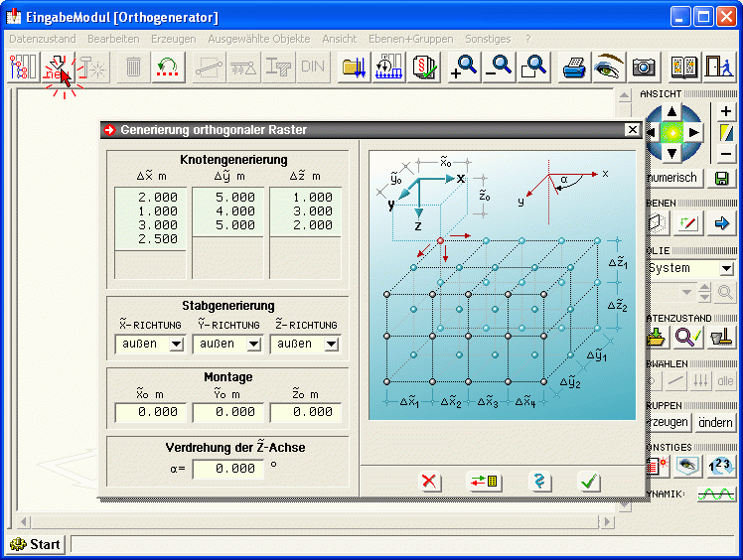Click the camera snapshot icon
The width and height of the screenshot is (743, 560).
(644, 67)
